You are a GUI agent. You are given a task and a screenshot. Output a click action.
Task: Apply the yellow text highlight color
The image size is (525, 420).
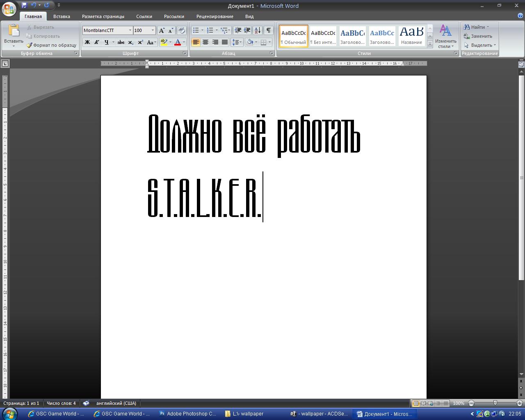[164, 42]
